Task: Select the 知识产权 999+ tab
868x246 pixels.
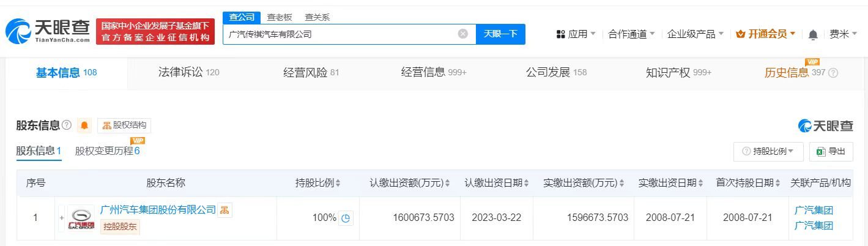Action: [678, 73]
